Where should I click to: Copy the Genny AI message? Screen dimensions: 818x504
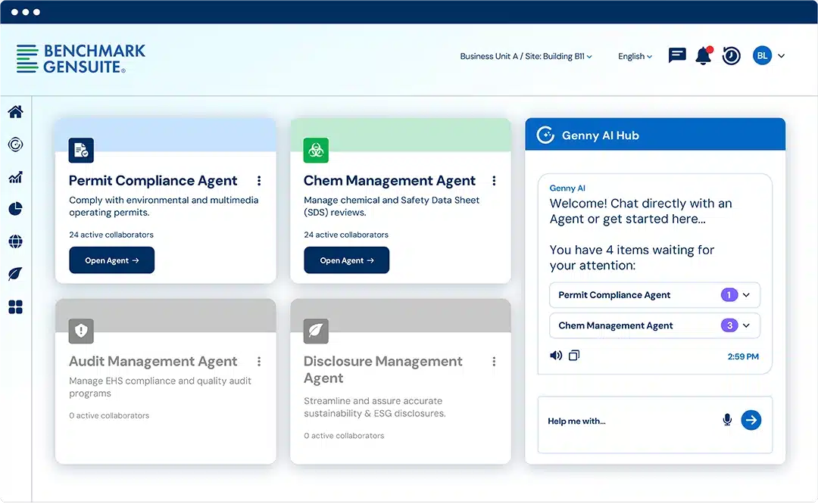coord(574,356)
